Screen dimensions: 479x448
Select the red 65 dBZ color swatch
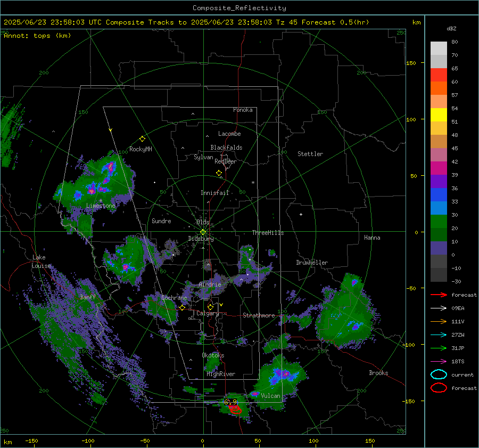[439, 75]
